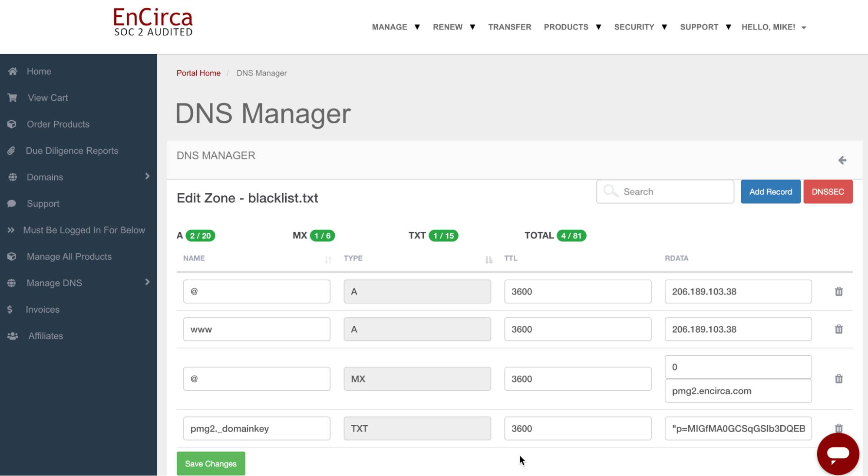
Task: Open the Manage dropdown menu
Action: (396, 27)
